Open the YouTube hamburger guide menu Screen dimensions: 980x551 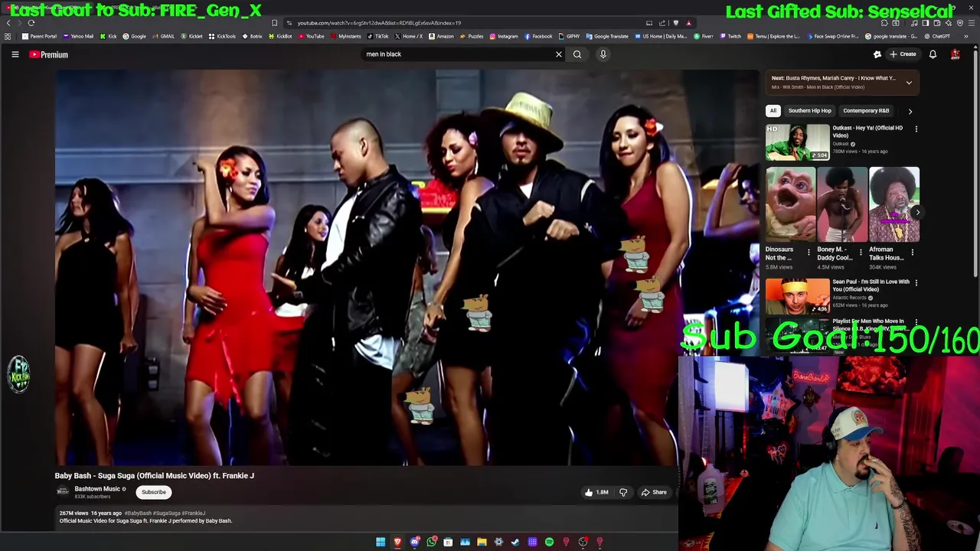pos(15,54)
